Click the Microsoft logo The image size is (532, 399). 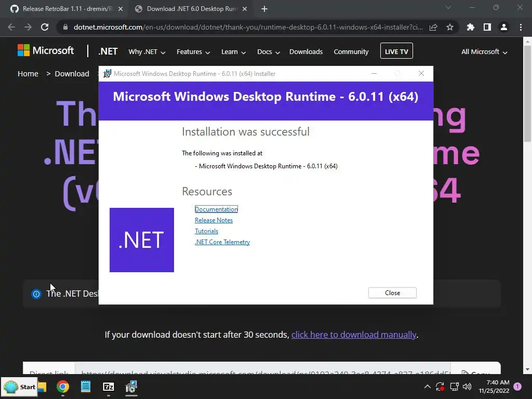tap(46, 50)
